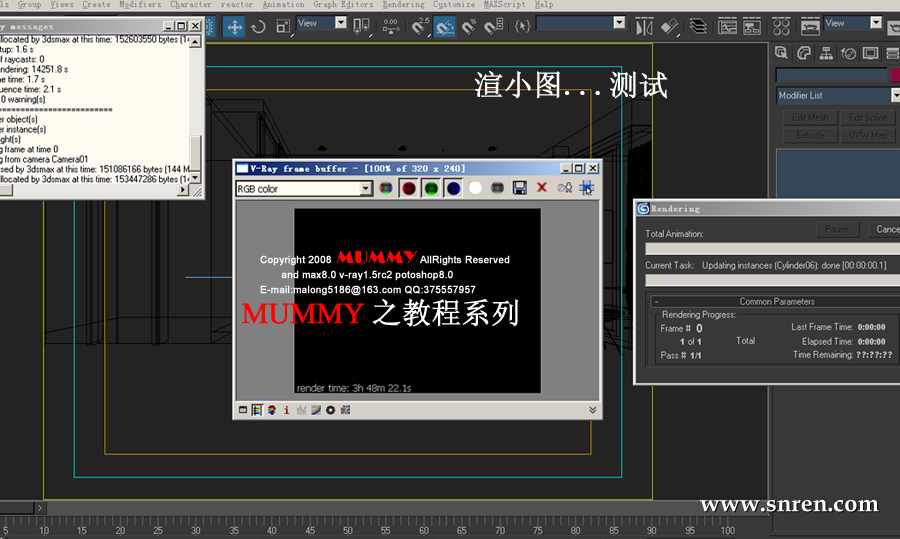Toggle the red channel in frame buffer

coord(408,188)
